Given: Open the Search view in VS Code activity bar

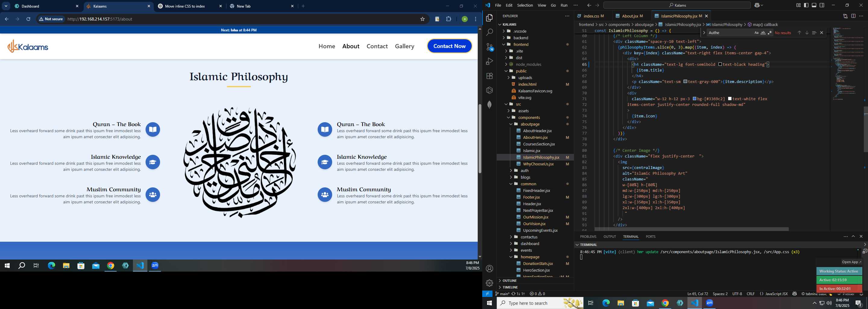Looking at the screenshot, I should [x=489, y=32].
